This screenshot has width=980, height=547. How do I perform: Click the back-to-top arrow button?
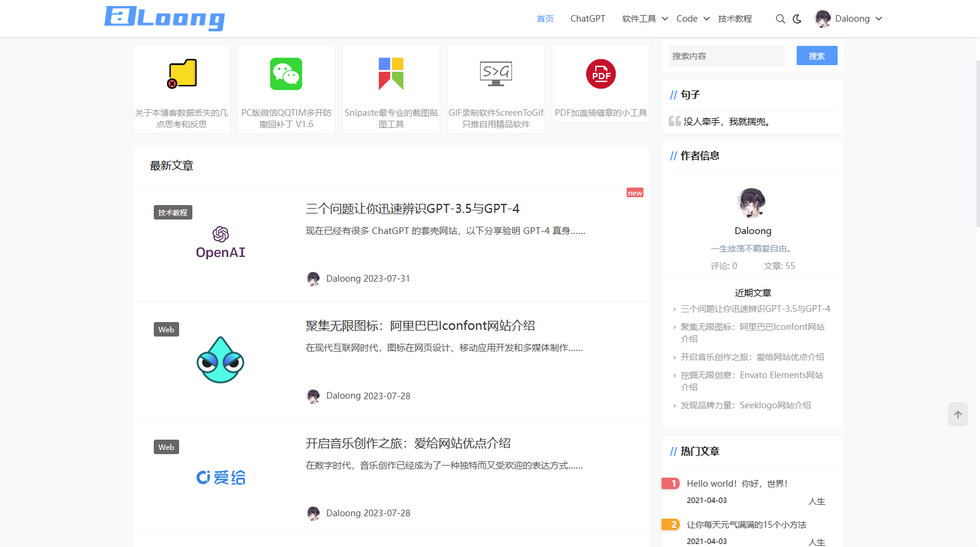958,414
